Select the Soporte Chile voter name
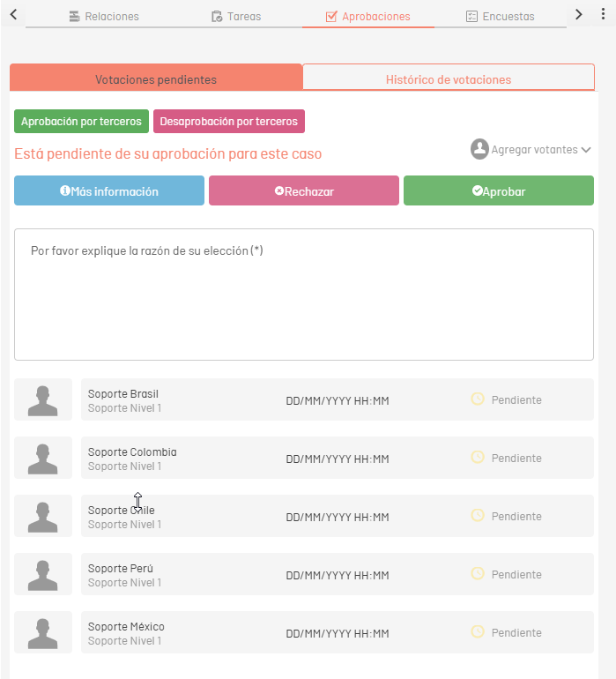Viewport: 616px width, 679px height. click(122, 510)
